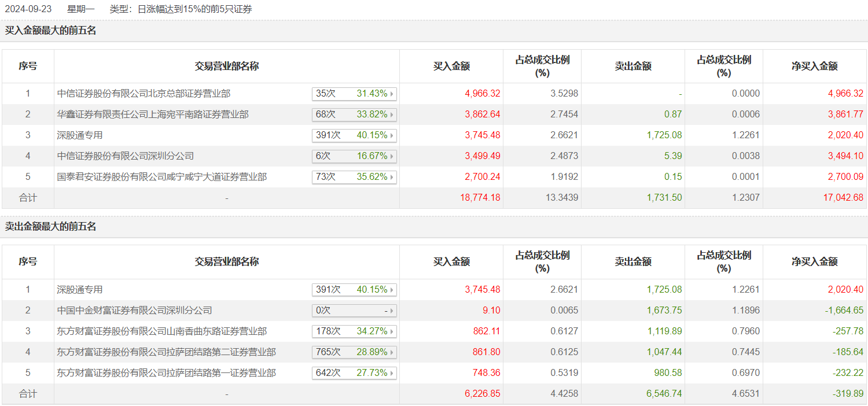
Task: Open 国泰君安咸宁咸宁大道证券营业部 link
Action: [x=162, y=177]
